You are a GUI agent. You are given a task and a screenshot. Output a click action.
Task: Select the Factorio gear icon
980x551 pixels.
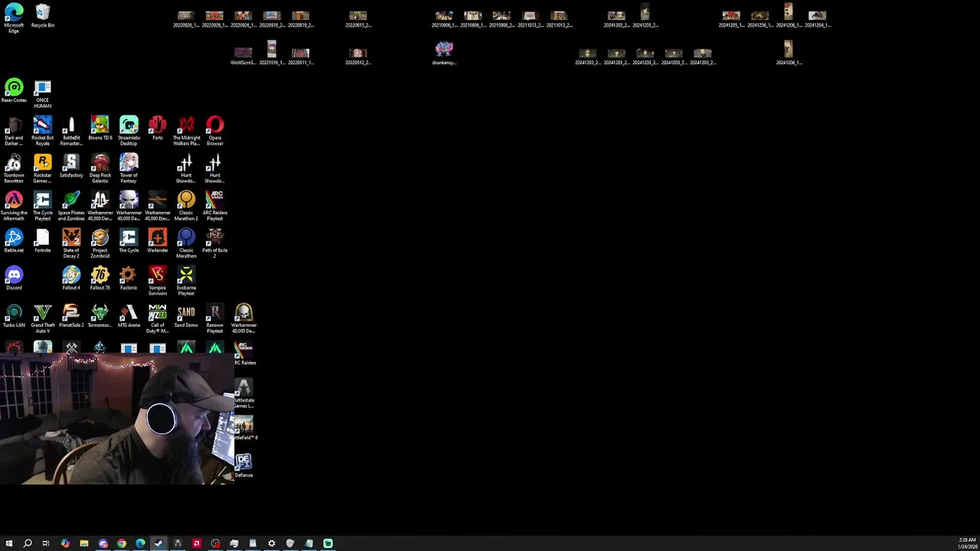(129, 279)
